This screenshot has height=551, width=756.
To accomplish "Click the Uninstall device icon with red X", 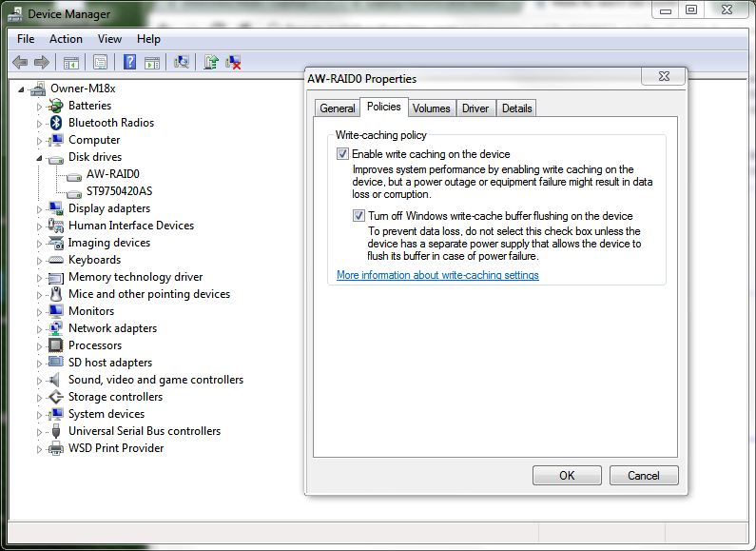I will (233, 62).
